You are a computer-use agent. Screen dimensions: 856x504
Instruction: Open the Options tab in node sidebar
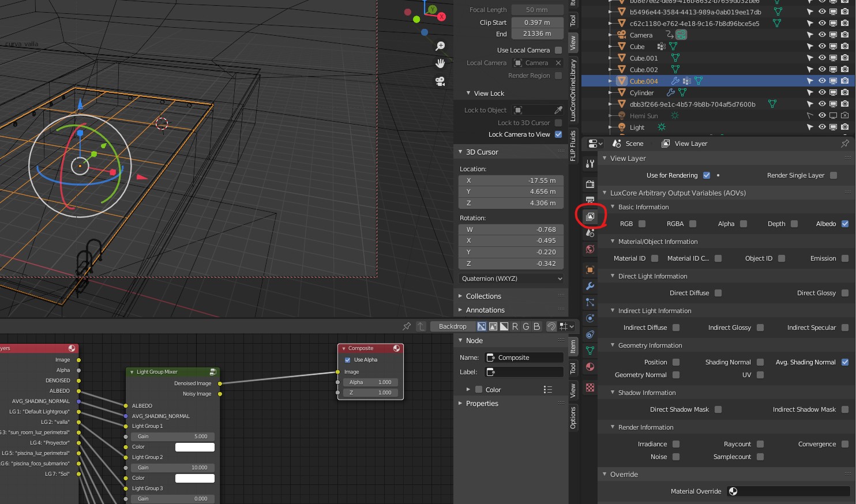pos(573,418)
